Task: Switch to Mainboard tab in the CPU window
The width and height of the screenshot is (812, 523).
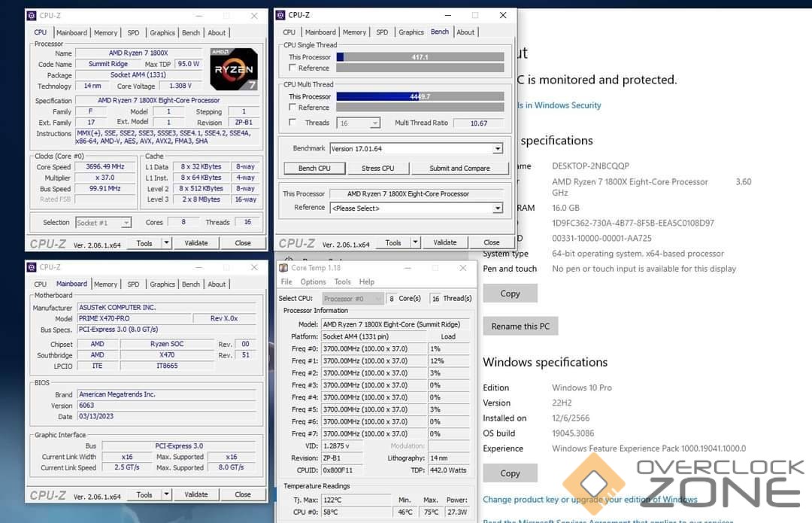Action: pyautogui.click(x=71, y=32)
